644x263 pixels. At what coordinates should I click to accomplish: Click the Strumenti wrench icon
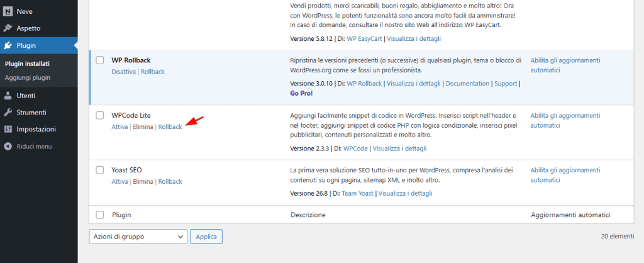click(x=8, y=112)
